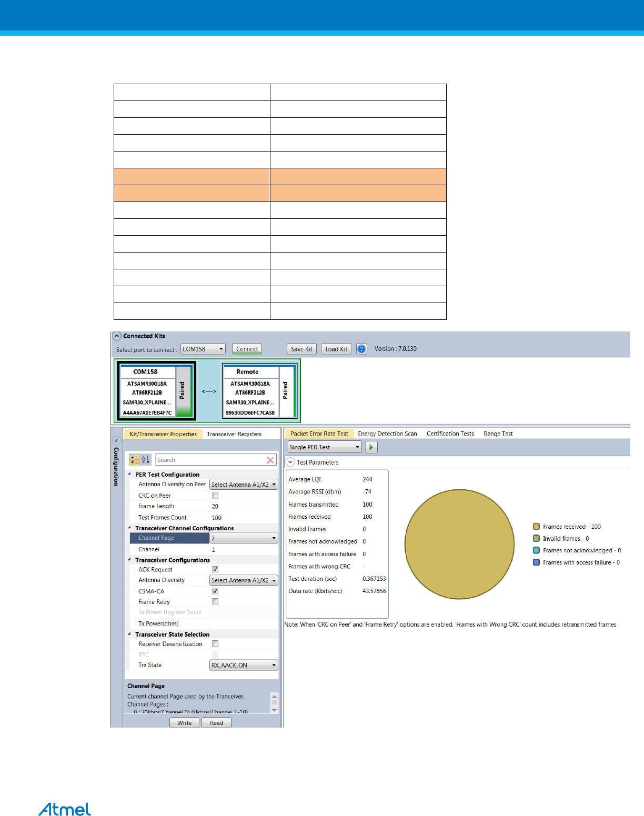Screen dimensions: 644x816
Task: Collapse the Connected Kits panel chevron
Action: [117, 336]
